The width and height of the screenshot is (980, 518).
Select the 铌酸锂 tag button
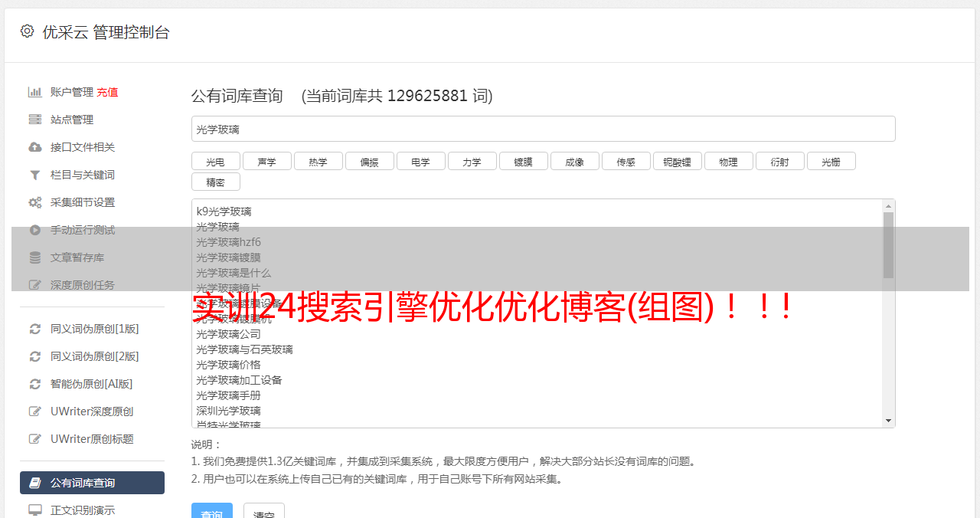pyautogui.click(x=677, y=162)
